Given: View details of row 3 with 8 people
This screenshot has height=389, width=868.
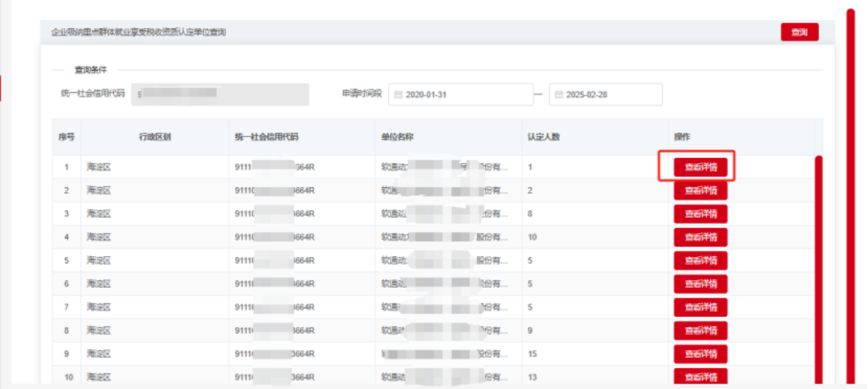Looking at the screenshot, I should pos(701,214).
